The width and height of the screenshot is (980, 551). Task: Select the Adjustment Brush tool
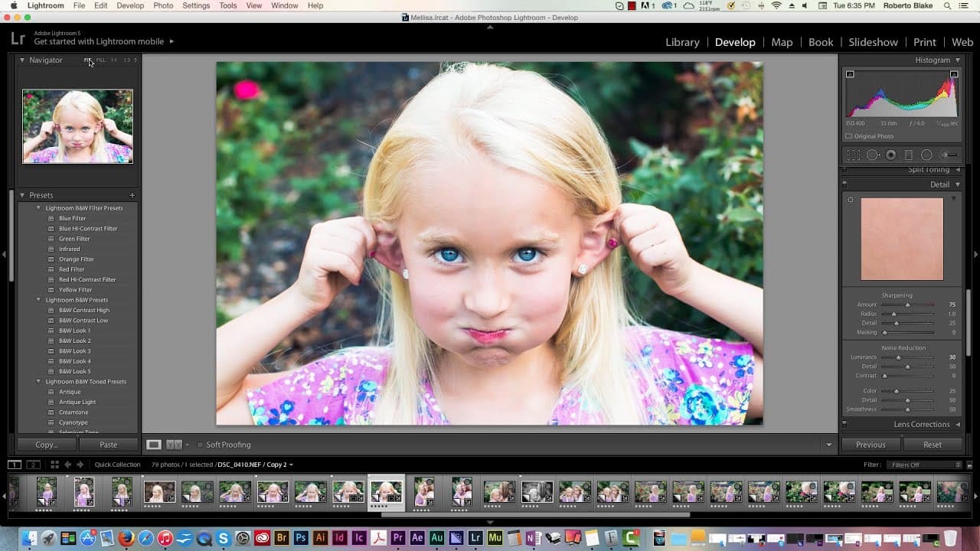[x=949, y=155]
